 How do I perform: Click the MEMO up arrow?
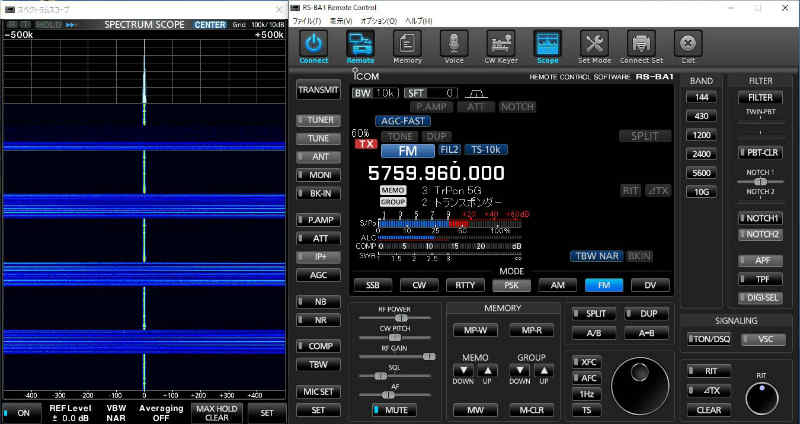[x=488, y=370]
